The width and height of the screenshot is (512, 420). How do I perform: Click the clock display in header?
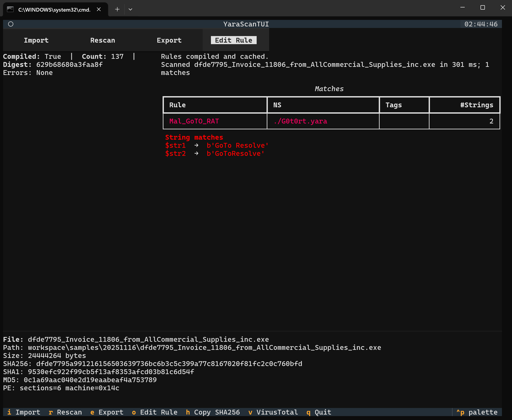point(481,24)
